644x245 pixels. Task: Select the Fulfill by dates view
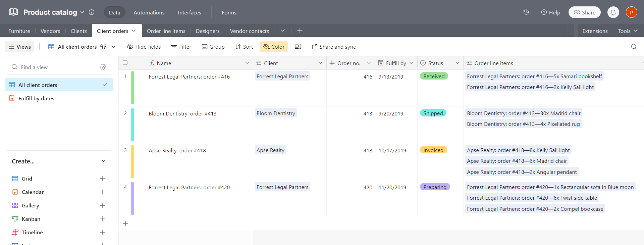coord(59,98)
